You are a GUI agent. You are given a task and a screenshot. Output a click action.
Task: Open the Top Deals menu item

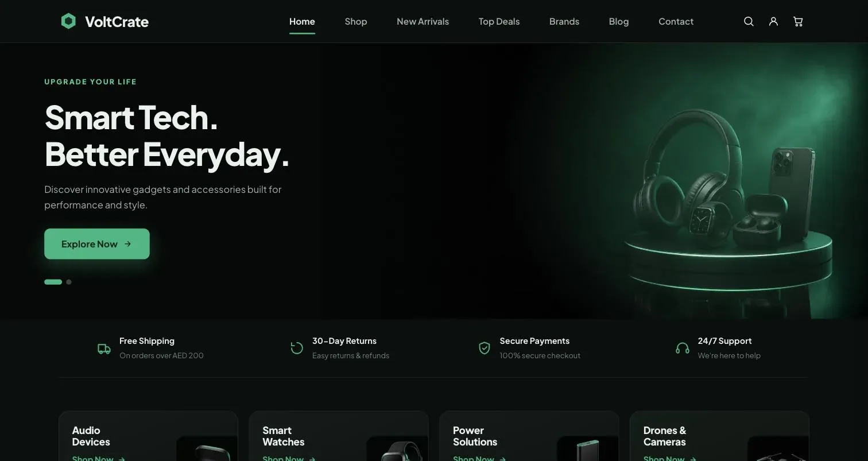pos(499,21)
